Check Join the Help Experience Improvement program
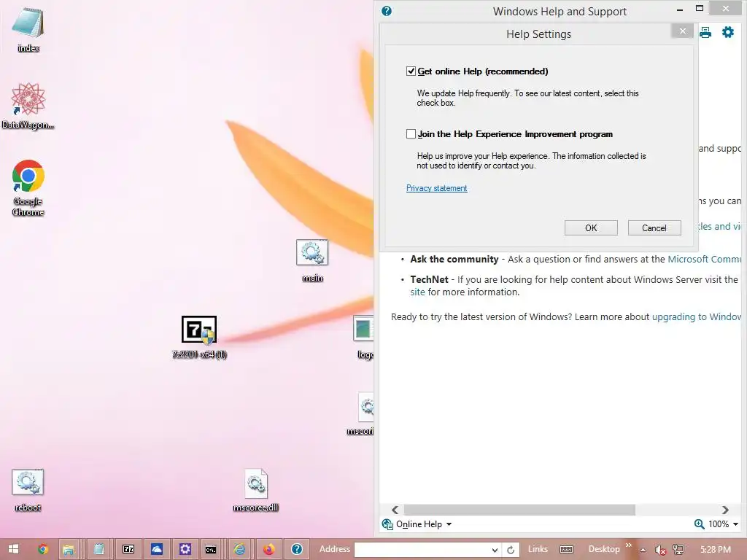The width and height of the screenshot is (747, 560). coord(411,134)
